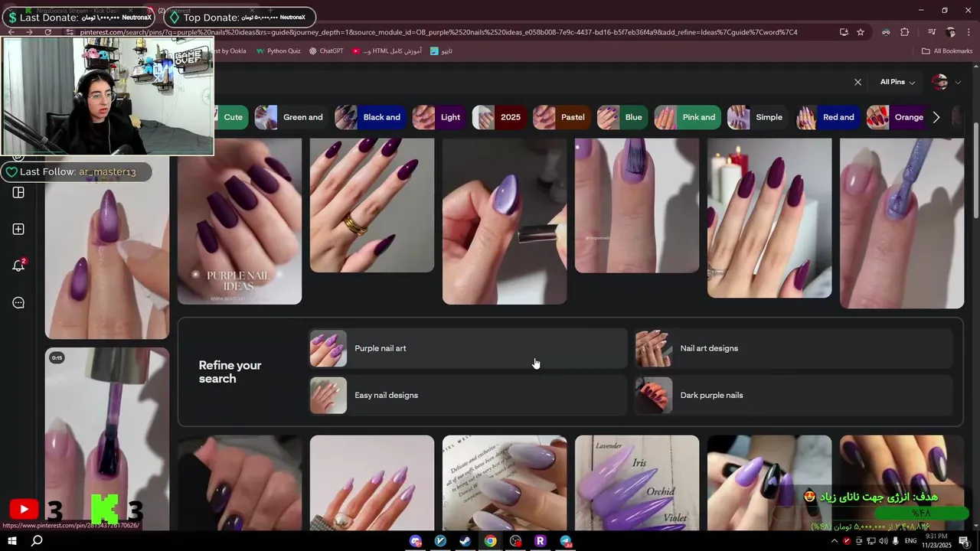Screen dimensions: 980x551
Task: Open the HTML tutorial YouTube bookmark
Action: point(387,51)
